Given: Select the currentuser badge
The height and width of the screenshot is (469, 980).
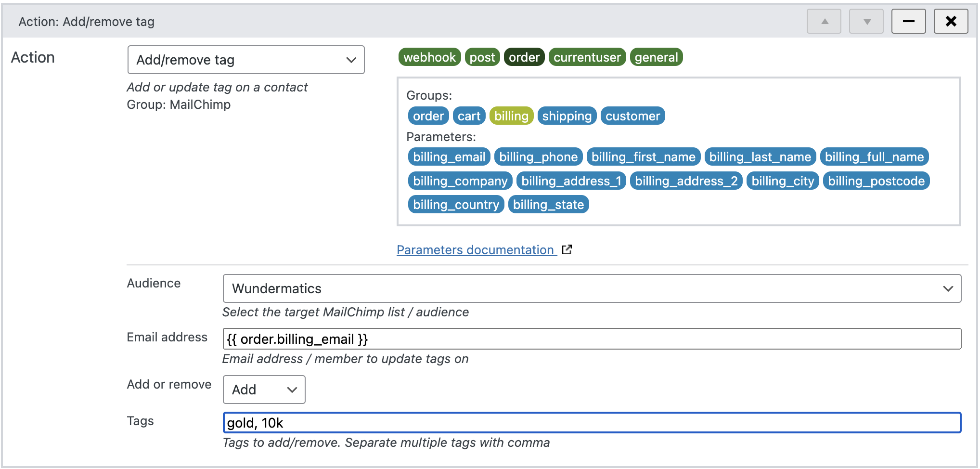Looking at the screenshot, I should tap(587, 57).
